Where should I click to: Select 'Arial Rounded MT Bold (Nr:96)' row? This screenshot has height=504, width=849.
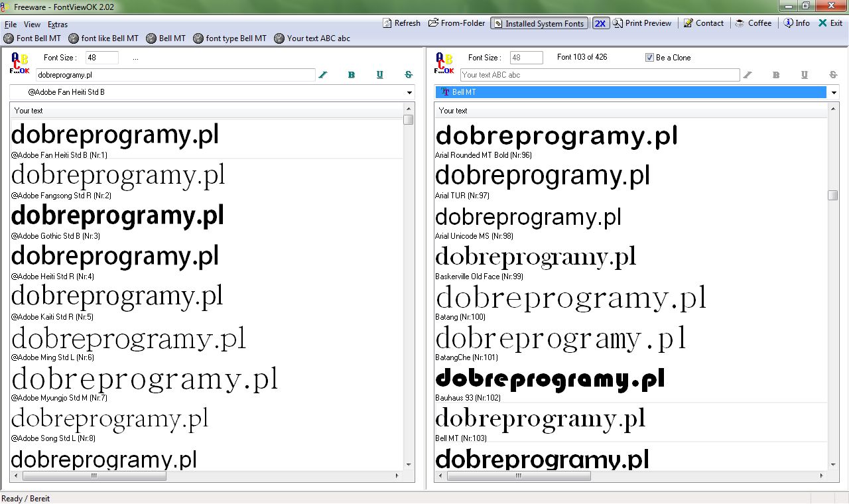[631, 139]
